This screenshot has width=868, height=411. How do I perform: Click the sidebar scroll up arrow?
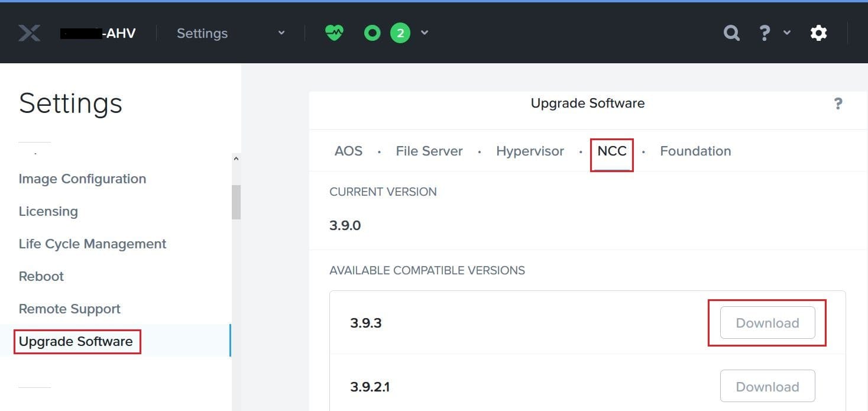[236, 158]
